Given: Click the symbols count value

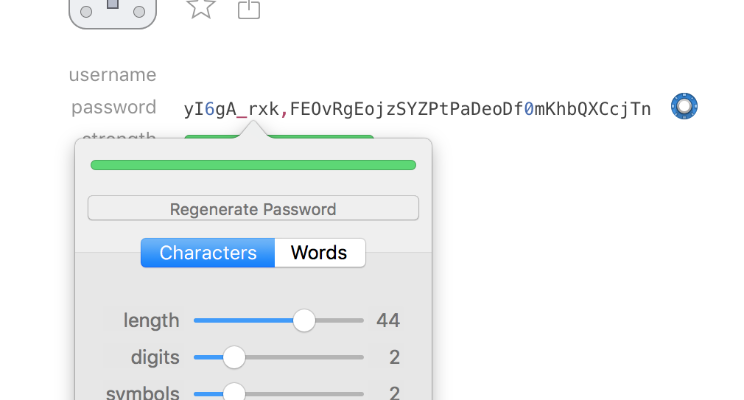Looking at the screenshot, I should pyautogui.click(x=395, y=392).
